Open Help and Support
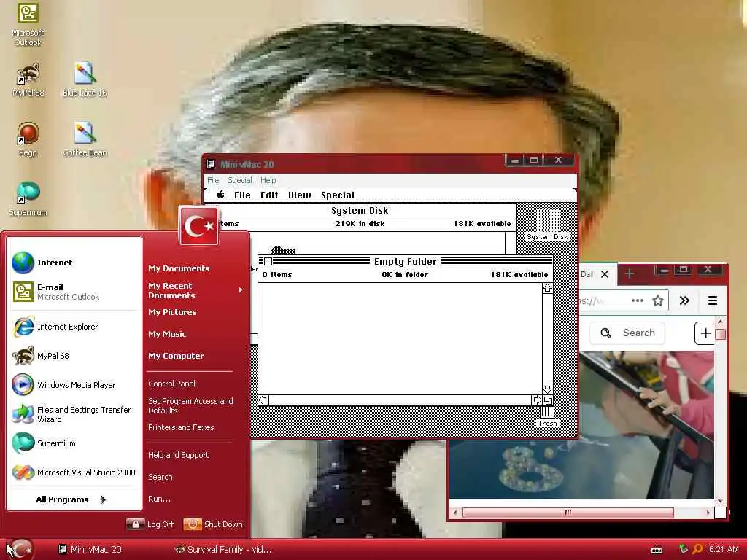747x560 pixels. click(x=178, y=455)
